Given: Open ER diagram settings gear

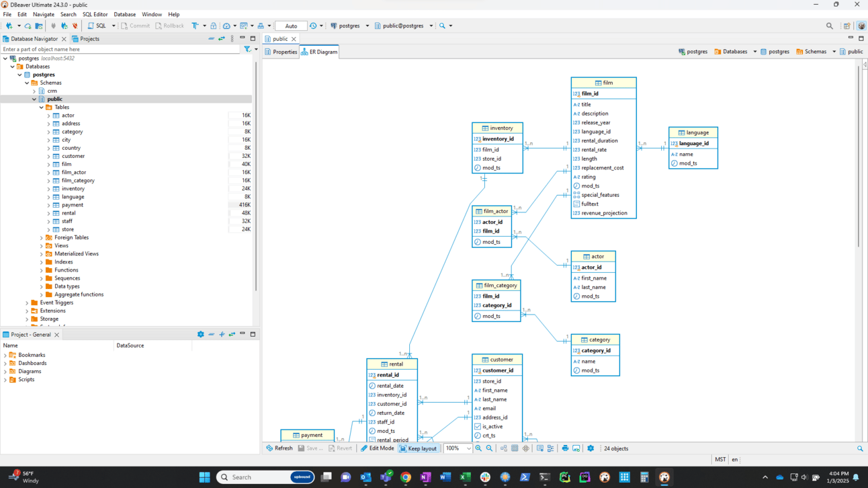Looking at the screenshot, I should click(x=591, y=448).
